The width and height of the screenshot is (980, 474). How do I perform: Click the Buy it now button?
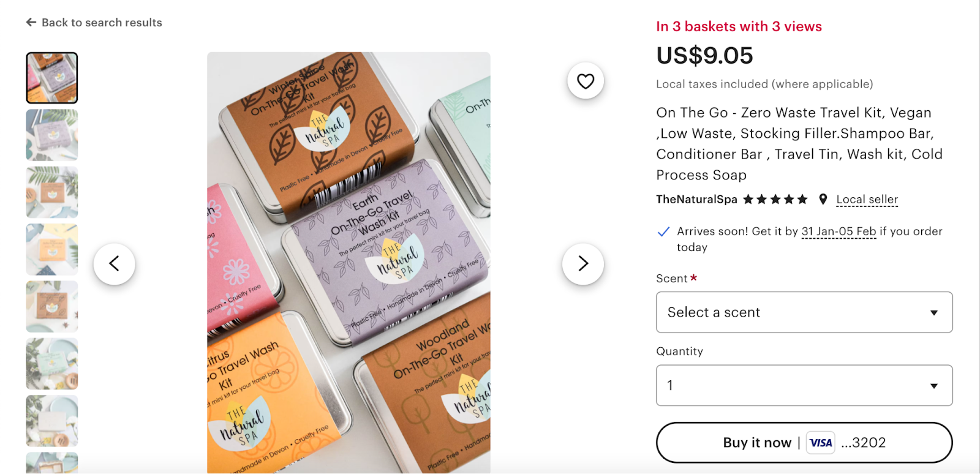804,443
